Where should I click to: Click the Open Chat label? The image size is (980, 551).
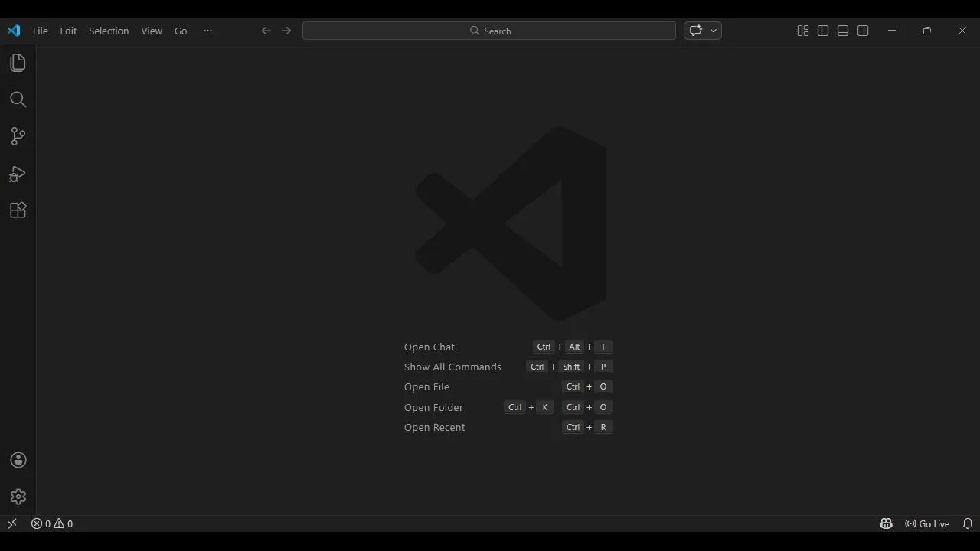tap(430, 347)
